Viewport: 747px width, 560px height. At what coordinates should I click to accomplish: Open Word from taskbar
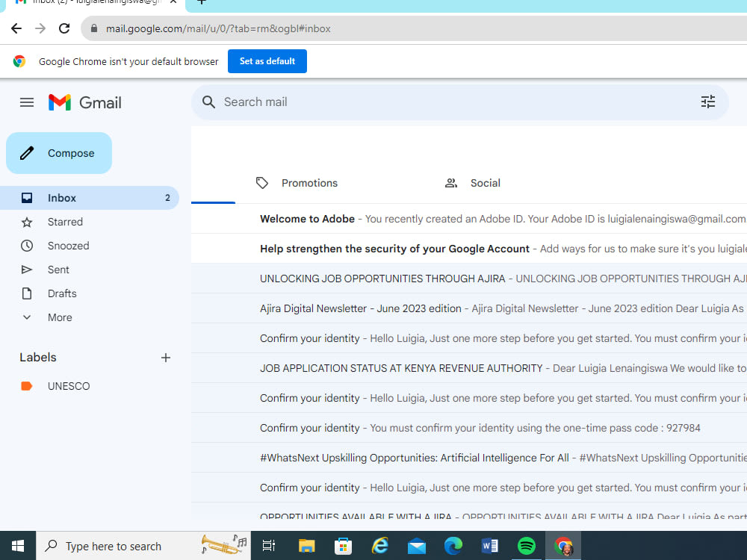click(490, 546)
